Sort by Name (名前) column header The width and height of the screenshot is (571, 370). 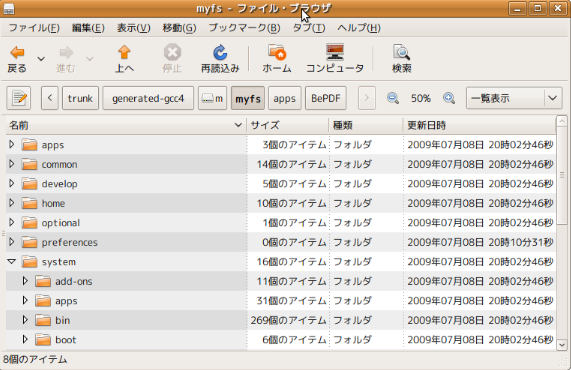coord(126,125)
